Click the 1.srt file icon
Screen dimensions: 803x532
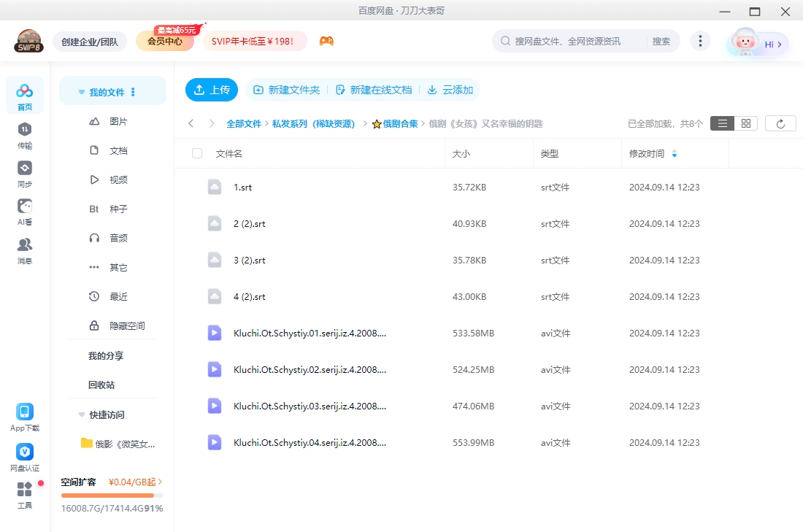(215, 187)
